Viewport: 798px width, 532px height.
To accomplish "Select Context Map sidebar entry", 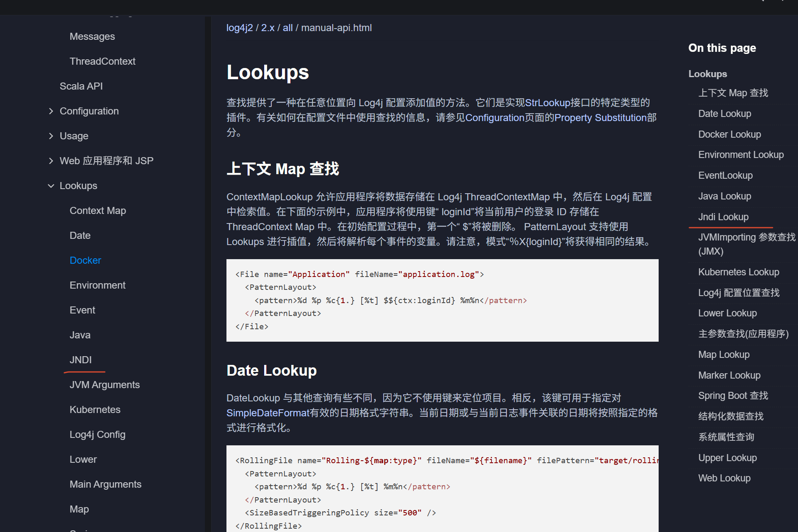I will coord(97,211).
